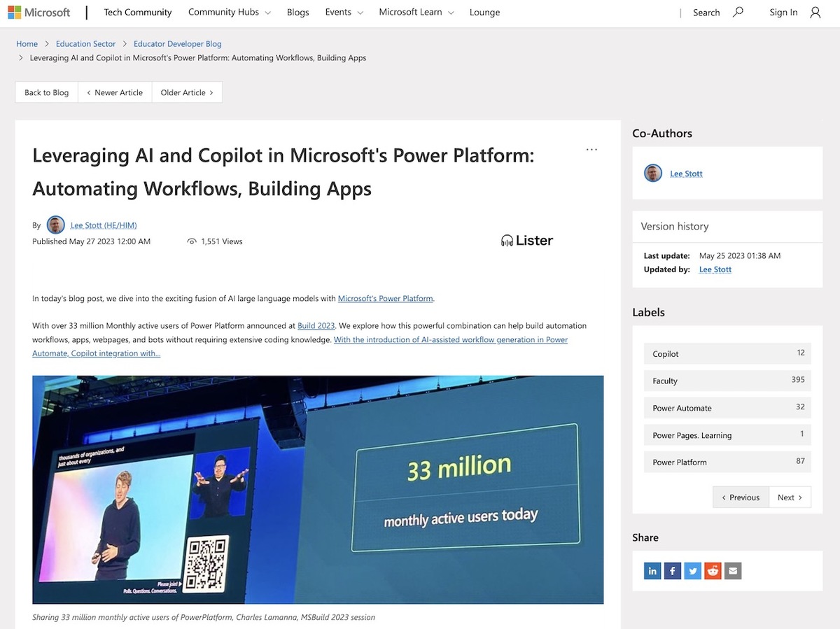This screenshot has height=629, width=840.
Task: Share article on Twitter
Action: click(693, 571)
